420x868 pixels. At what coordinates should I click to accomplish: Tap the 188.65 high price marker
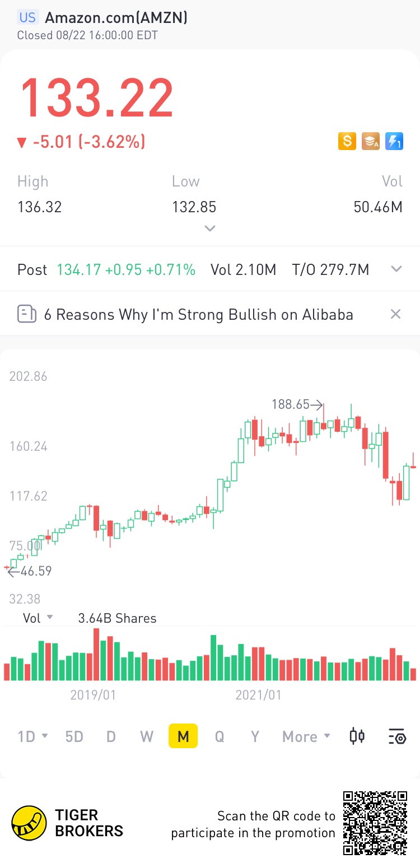pyautogui.click(x=297, y=404)
